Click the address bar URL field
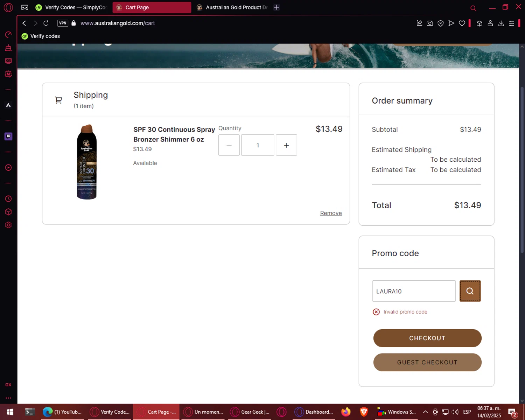Screen dimensions: 525x420 tap(118, 23)
